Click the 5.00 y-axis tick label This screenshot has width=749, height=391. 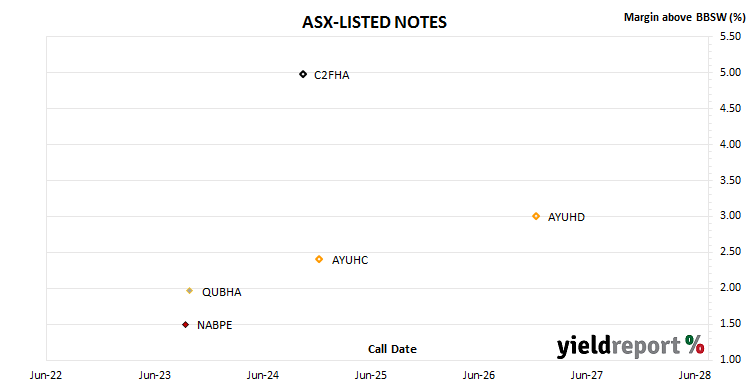coord(730,72)
